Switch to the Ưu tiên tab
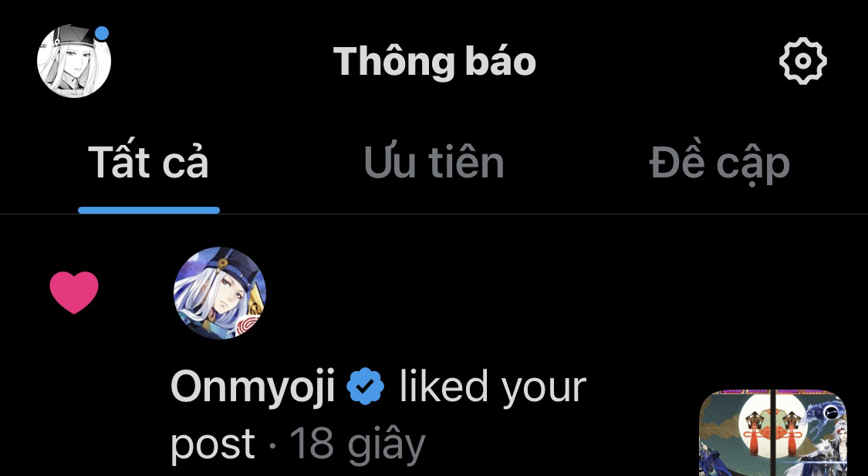 click(x=434, y=163)
